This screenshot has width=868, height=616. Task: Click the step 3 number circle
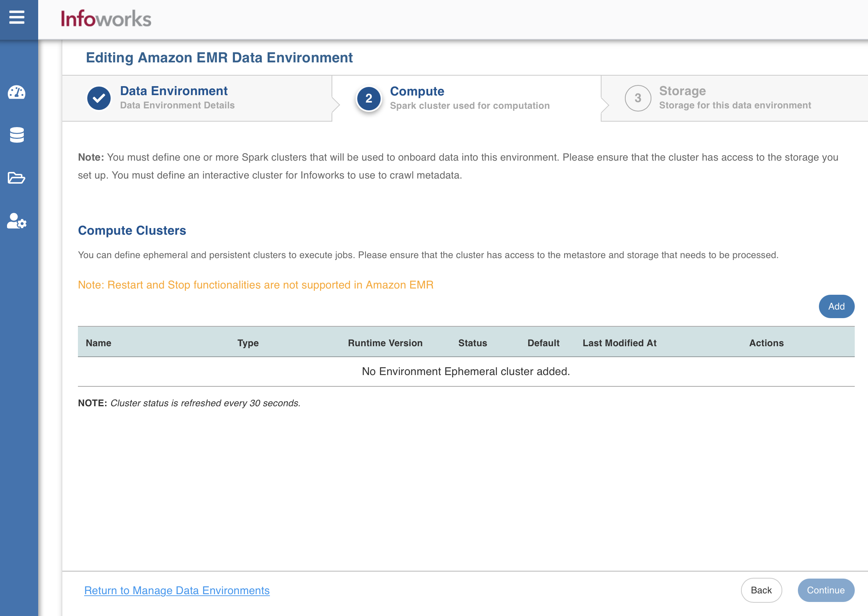[x=638, y=98]
